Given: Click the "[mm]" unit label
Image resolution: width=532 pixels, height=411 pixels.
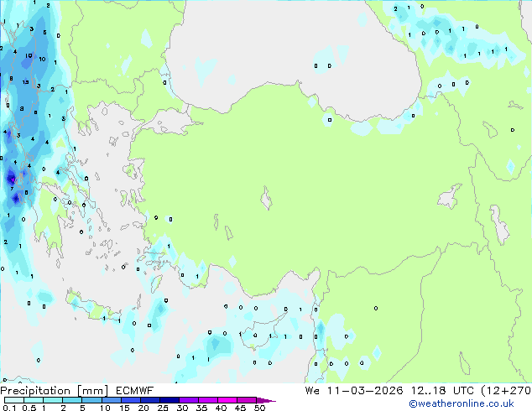Looking at the screenshot, I should (x=93, y=391).
